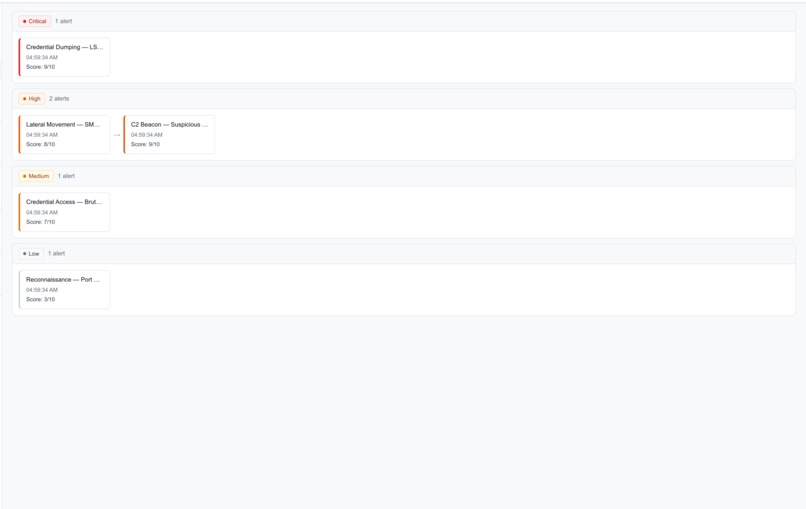Open the Reconnaissance Port alert card
The height and width of the screenshot is (509, 806).
click(64, 289)
